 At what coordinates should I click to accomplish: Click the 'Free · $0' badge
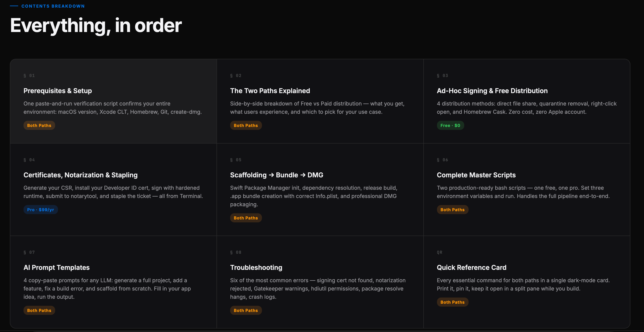coord(450,126)
